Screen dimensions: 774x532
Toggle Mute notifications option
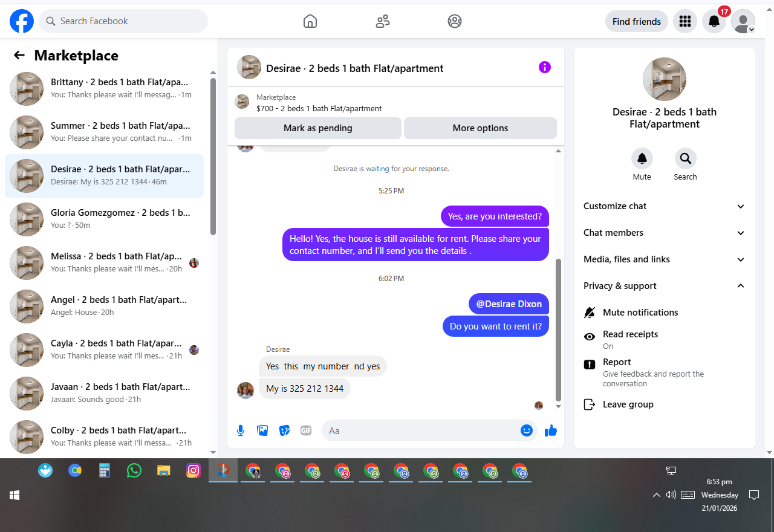coord(665,313)
